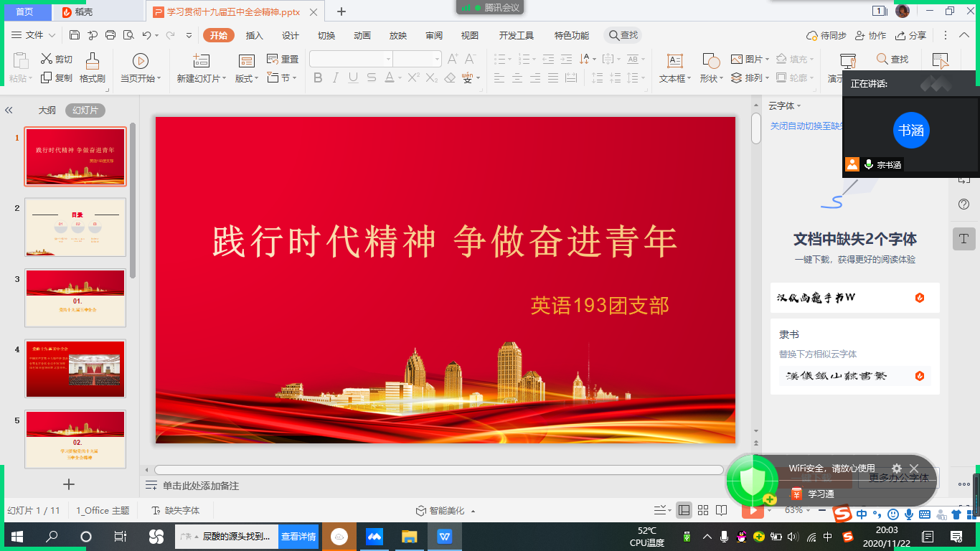Click the selection pane cursor icon in ribbon
Screen dimensions: 980x551
[x=940, y=60]
